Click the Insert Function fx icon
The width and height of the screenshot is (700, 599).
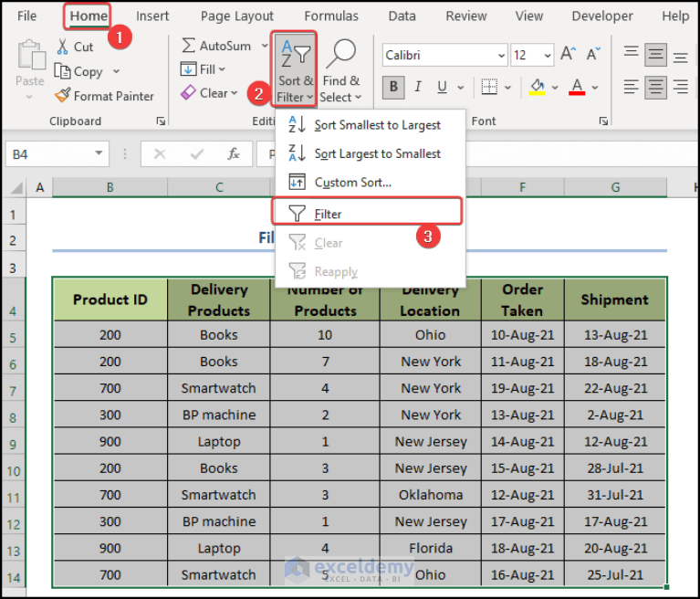[234, 154]
